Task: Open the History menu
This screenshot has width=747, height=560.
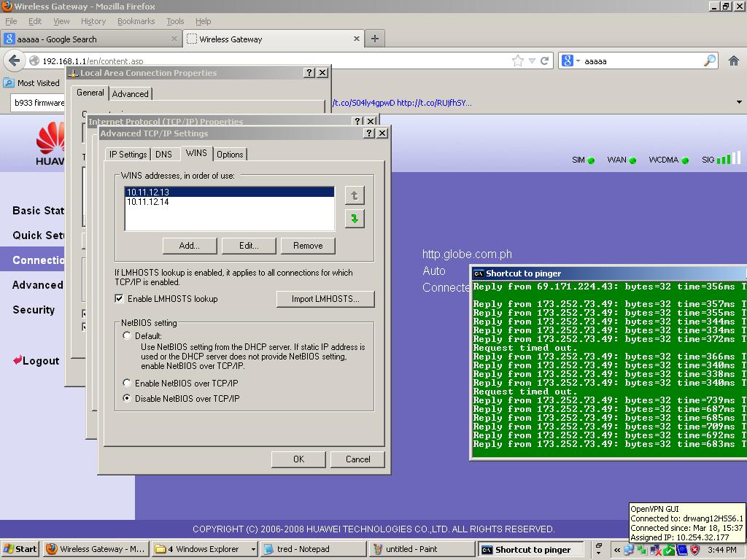Action: click(x=93, y=21)
